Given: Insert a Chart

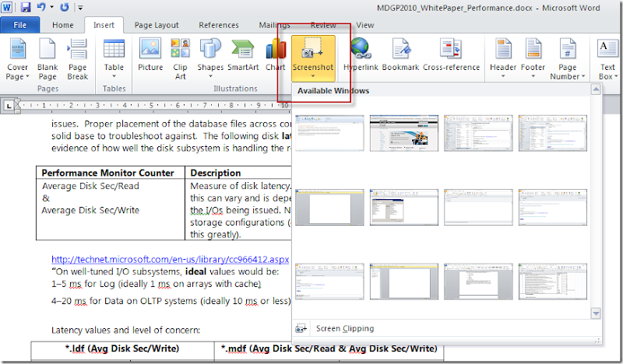Looking at the screenshot, I should [x=276, y=54].
